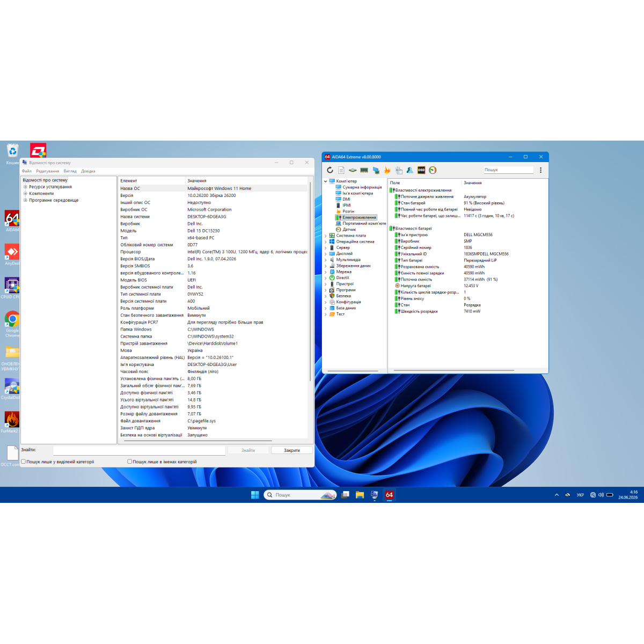Click FurMark2 desktop shortcut

(11, 422)
